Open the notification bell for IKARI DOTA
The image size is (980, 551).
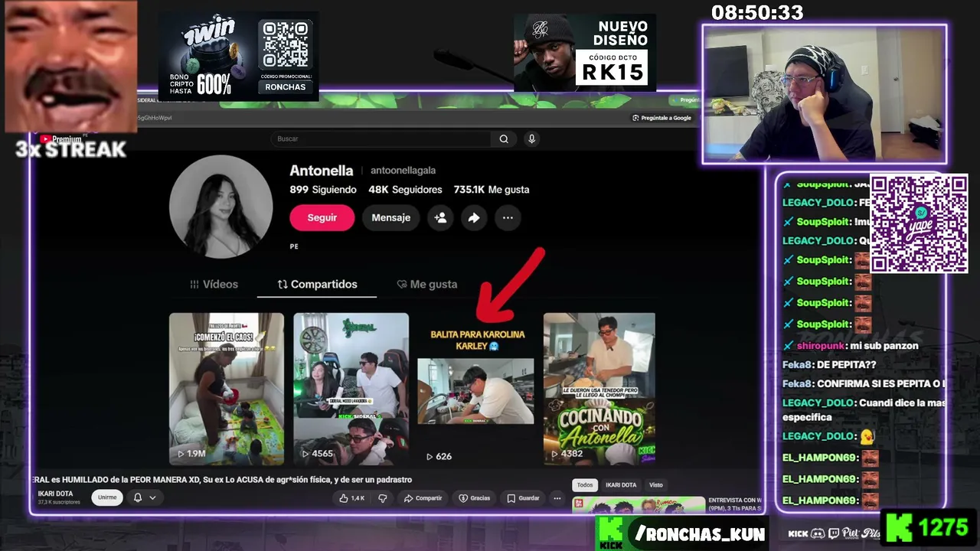coord(138,497)
